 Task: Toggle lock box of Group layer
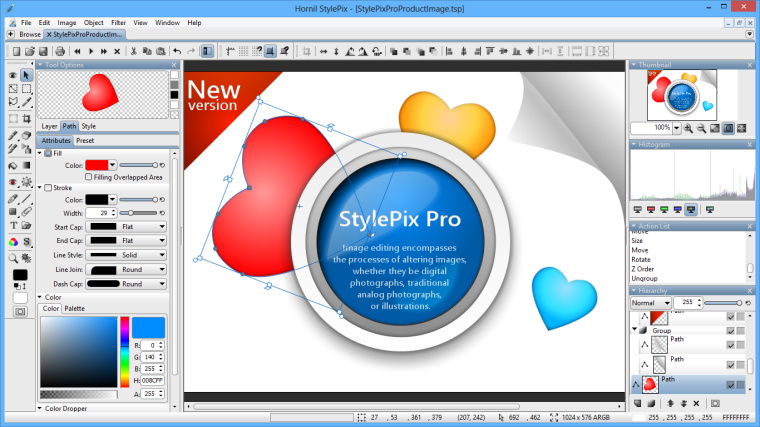pyautogui.click(x=741, y=331)
